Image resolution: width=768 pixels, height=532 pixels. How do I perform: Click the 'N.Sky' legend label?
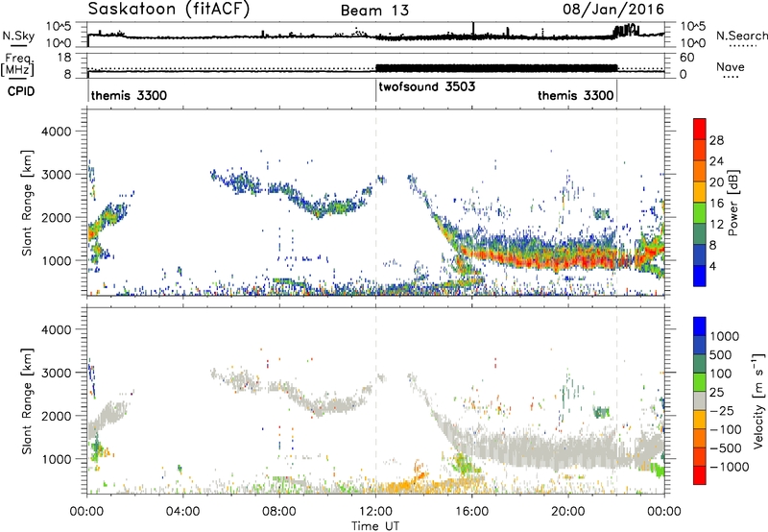(18, 36)
